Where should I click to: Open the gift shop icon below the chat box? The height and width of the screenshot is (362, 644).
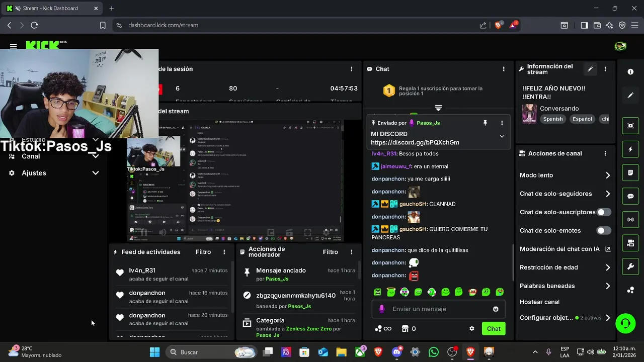(x=405, y=329)
